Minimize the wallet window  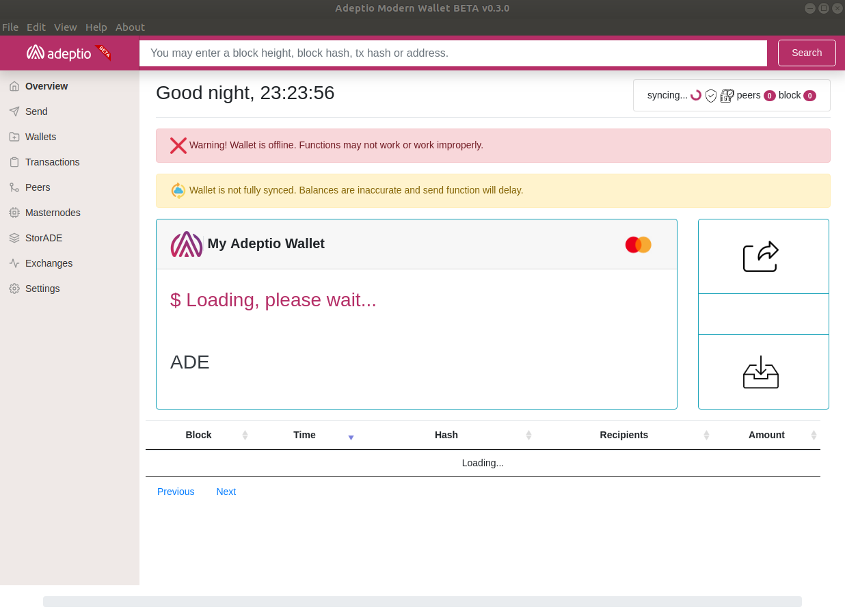810,8
